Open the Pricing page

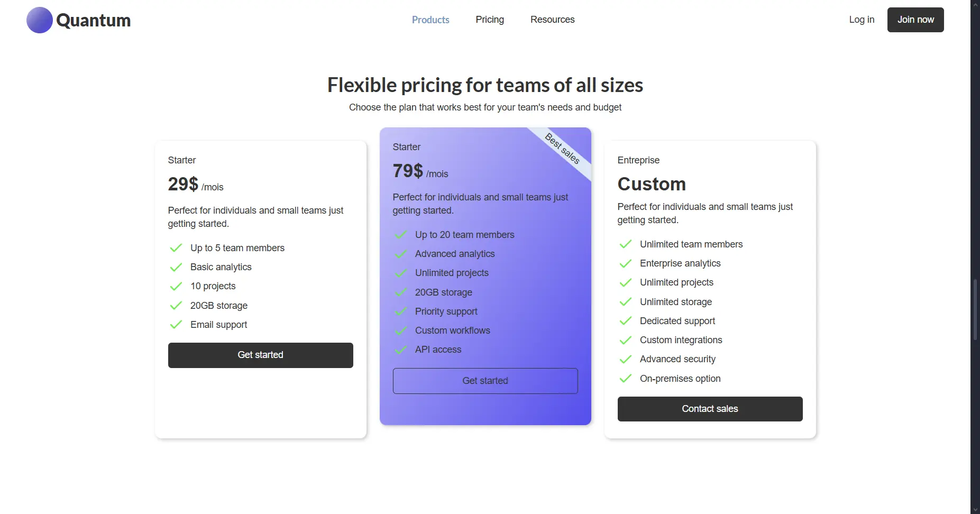(489, 20)
